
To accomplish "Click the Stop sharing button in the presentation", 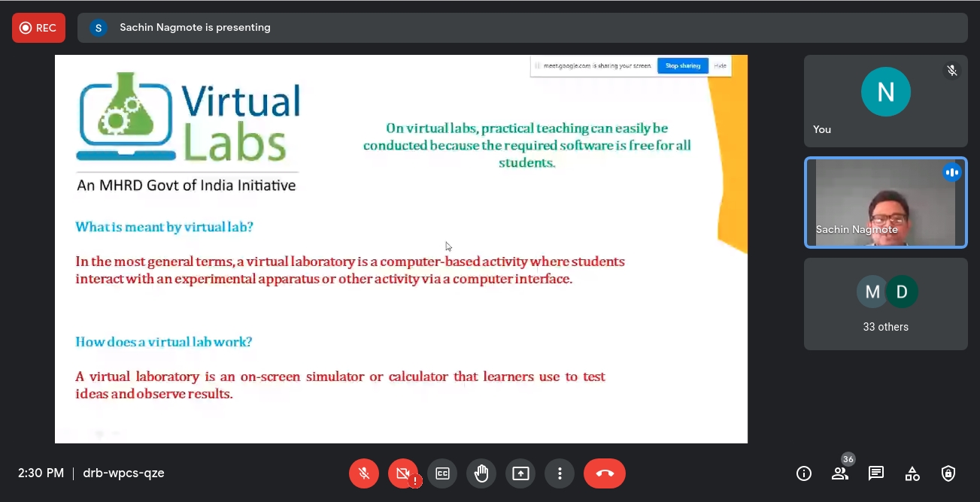I will point(683,66).
